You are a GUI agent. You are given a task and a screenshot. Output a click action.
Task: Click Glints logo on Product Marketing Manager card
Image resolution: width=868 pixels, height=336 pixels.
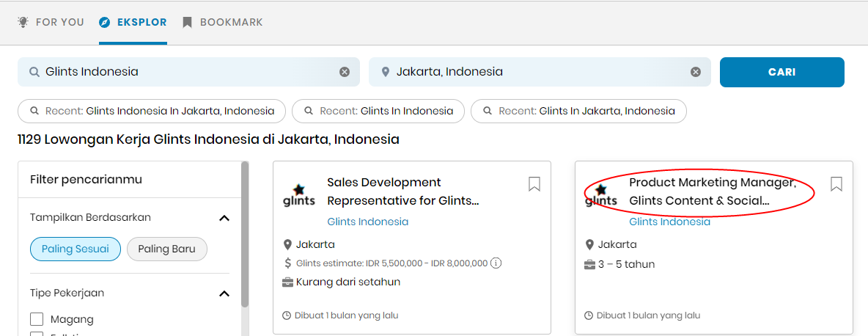(x=601, y=194)
